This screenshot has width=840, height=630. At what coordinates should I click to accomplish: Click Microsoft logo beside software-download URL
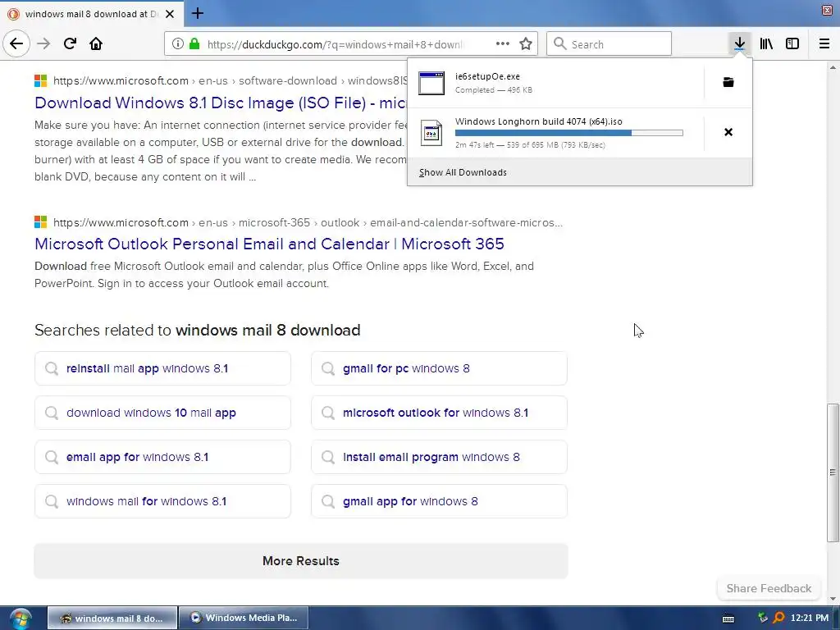41,81
